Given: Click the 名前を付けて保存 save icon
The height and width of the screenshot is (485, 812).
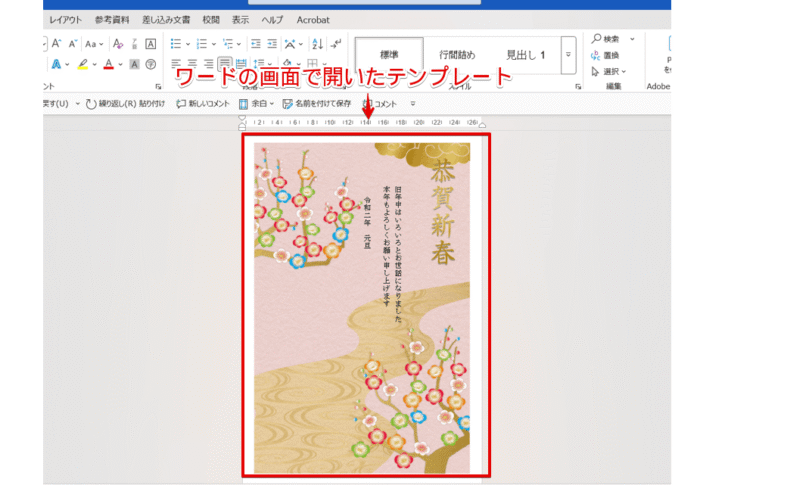Looking at the screenshot, I should tap(287, 104).
